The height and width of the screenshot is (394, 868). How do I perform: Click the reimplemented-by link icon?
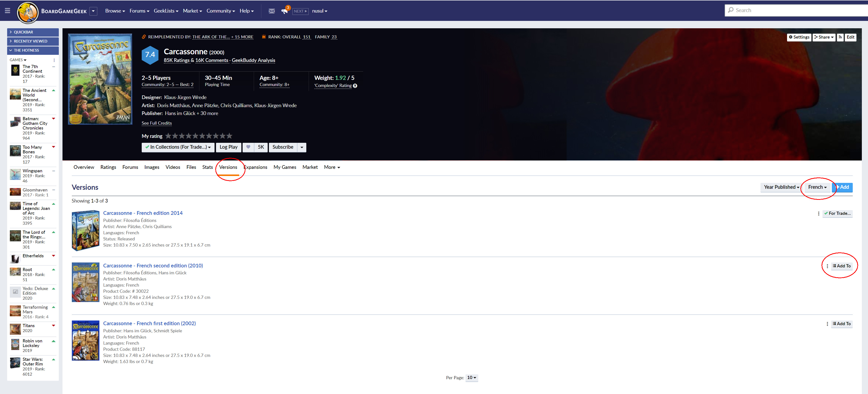pos(144,37)
